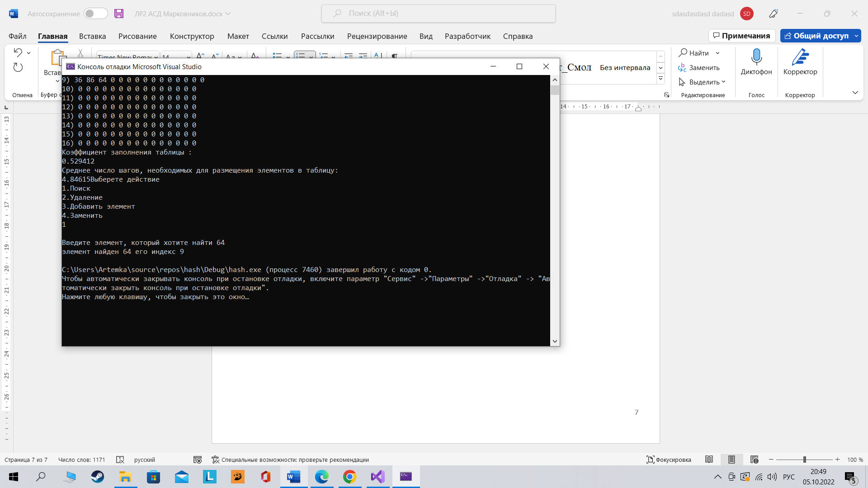Open Google Chrome from the taskbar
Screen dimensions: 868x488
click(x=350, y=477)
